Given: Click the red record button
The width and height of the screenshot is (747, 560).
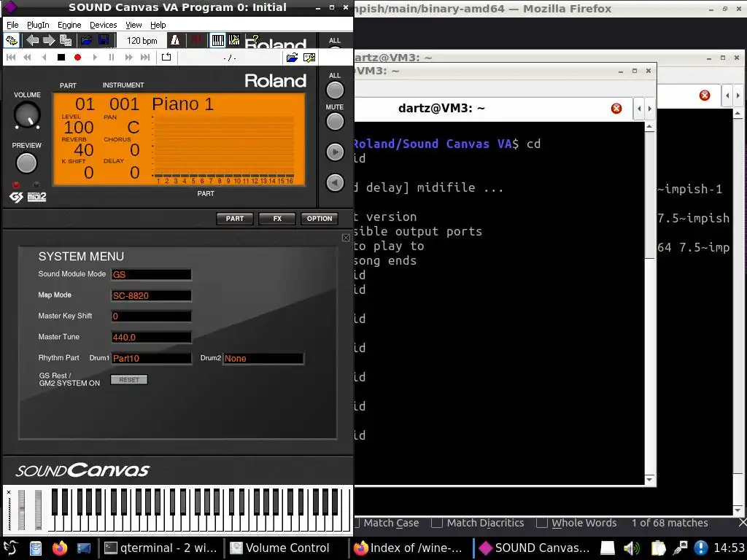Looking at the screenshot, I should 77,58.
